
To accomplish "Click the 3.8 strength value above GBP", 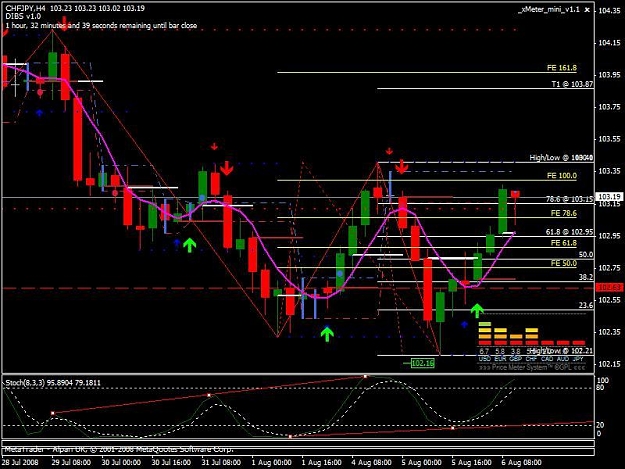I will [x=515, y=351].
